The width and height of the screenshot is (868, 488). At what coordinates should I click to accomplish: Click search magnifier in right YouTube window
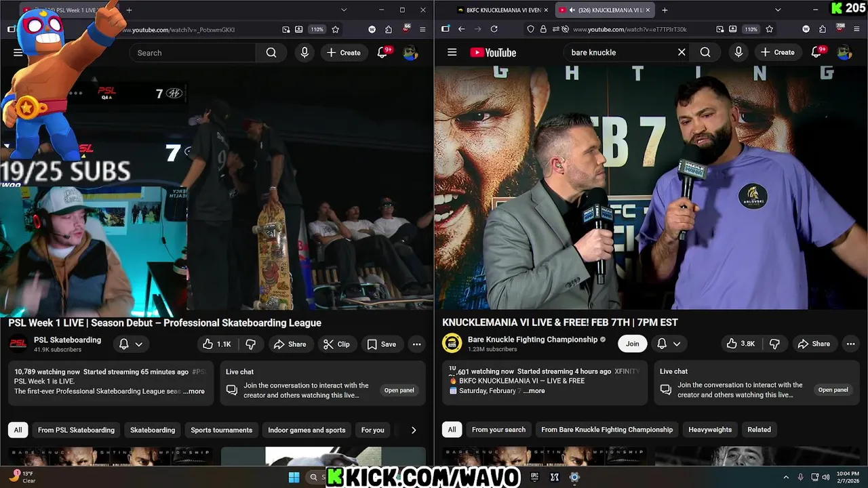705,52
